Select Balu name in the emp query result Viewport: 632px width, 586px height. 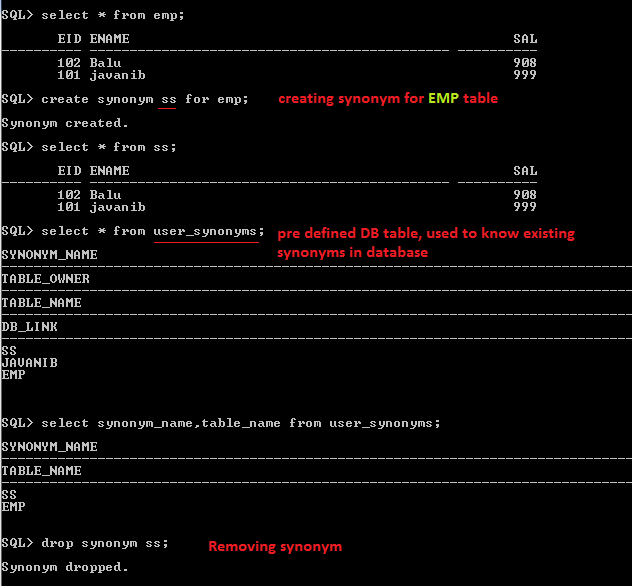(x=105, y=63)
